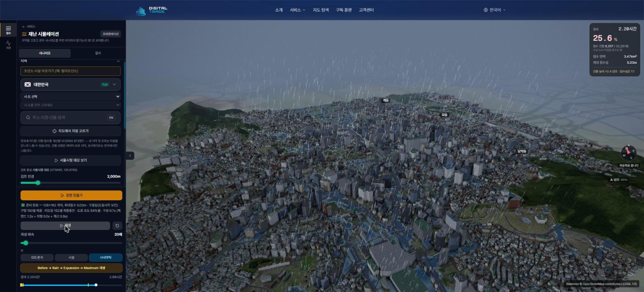Click the 남학동 map label
This screenshot has height=292, width=644.
(522, 151)
